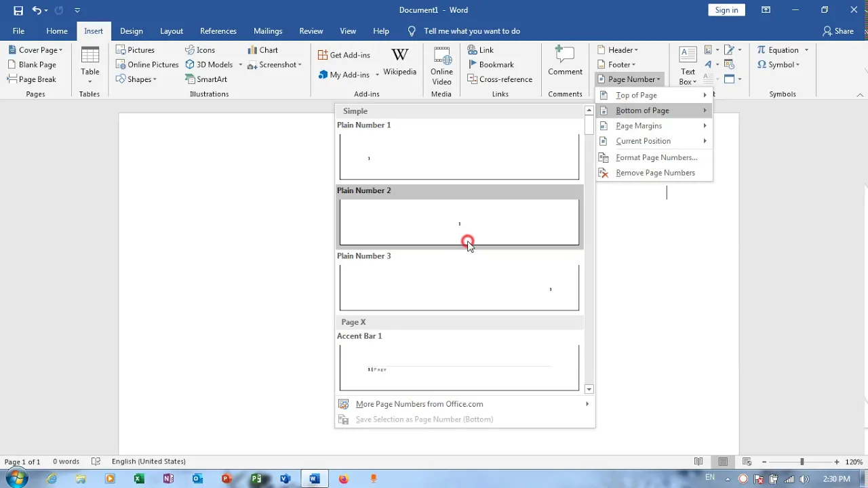Click the Share button
The height and width of the screenshot is (488, 868).
(838, 31)
